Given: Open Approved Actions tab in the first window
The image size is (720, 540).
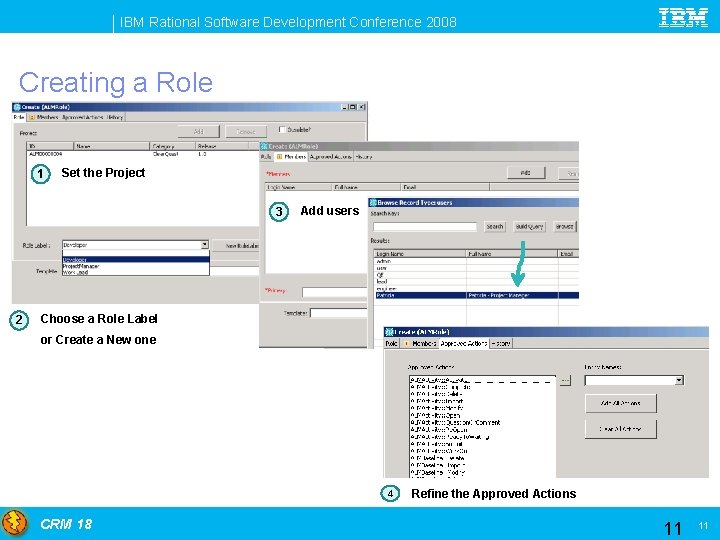Looking at the screenshot, I should [x=83, y=117].
